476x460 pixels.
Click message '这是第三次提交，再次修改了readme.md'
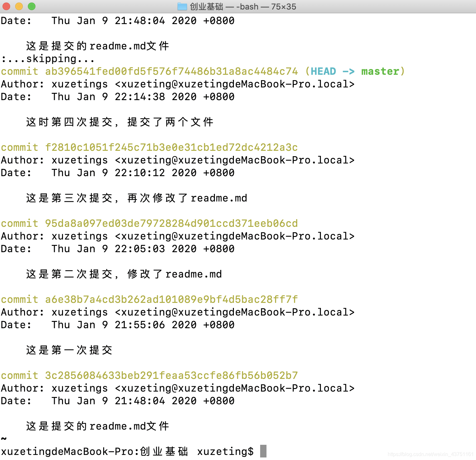click(136, 198)
